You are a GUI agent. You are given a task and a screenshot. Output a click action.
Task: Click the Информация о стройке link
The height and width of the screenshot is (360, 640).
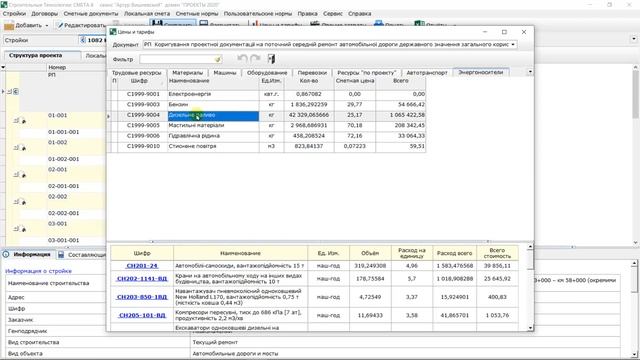pyautogui.click(x=38, y=271)
